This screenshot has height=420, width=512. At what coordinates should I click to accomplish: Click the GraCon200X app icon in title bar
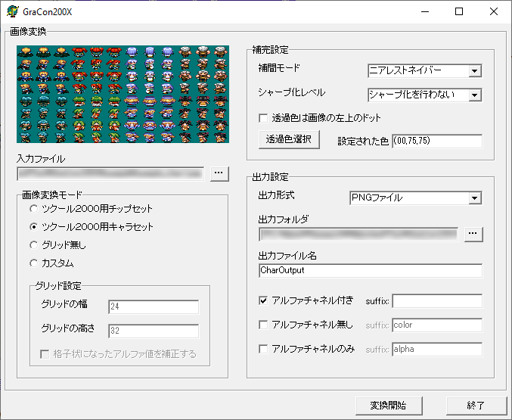coord(13,11)
